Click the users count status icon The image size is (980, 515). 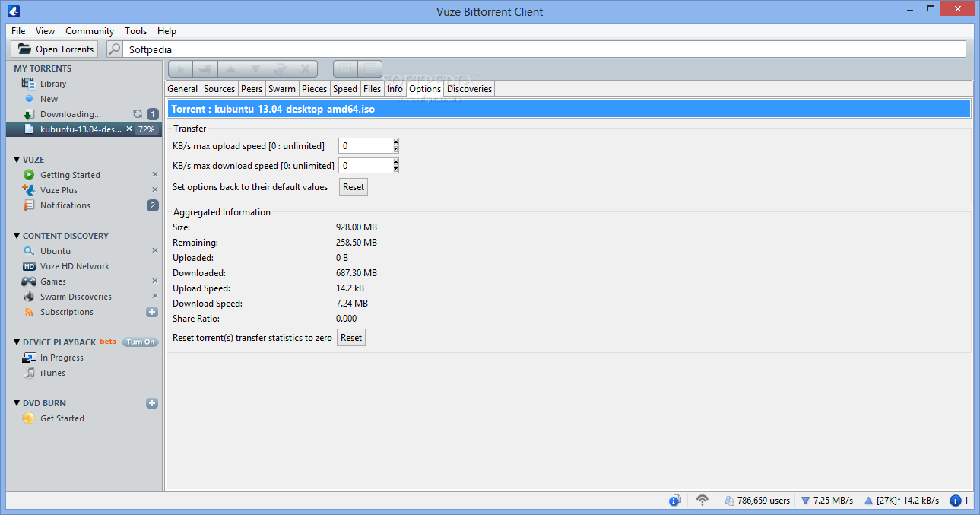[730, 501]
